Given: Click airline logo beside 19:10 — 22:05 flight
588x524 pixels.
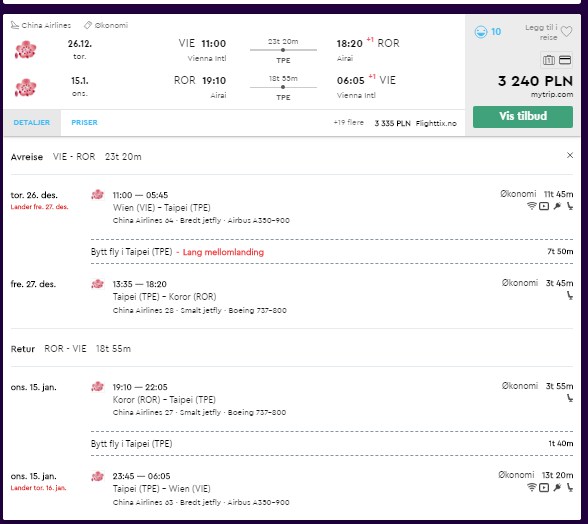Looking at the screenshot, I should [98, 386].
